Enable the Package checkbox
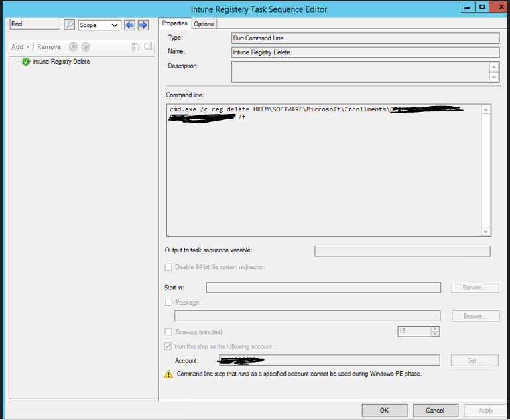 click(x=169, y=302)
